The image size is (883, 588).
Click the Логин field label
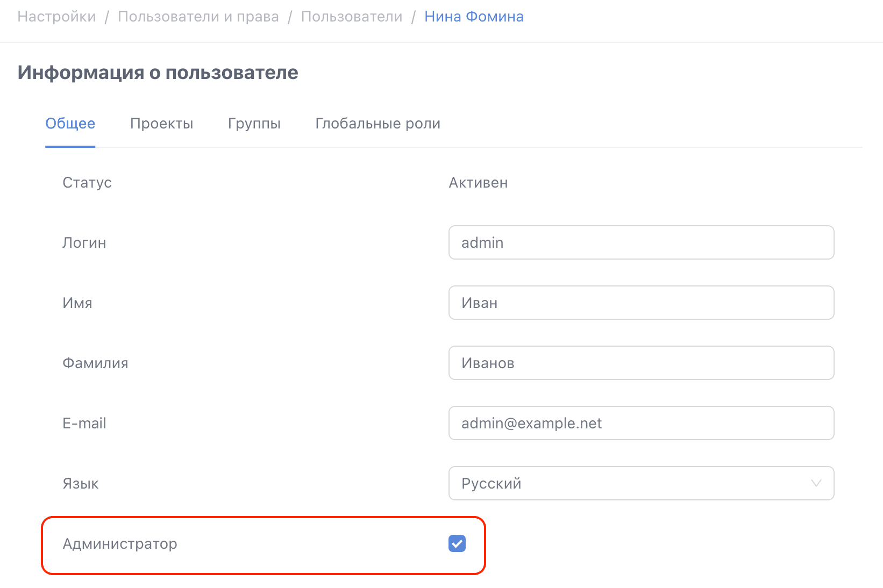pos(84,243)
